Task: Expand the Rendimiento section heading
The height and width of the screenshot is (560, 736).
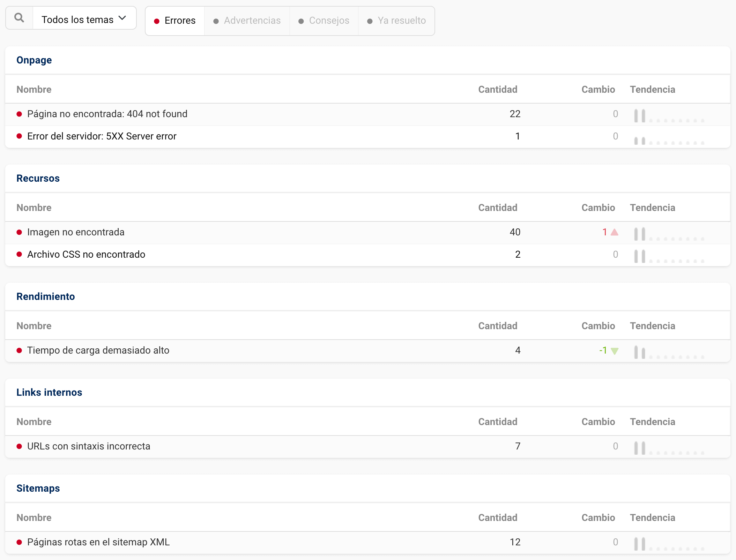Action: coord(46,296)
